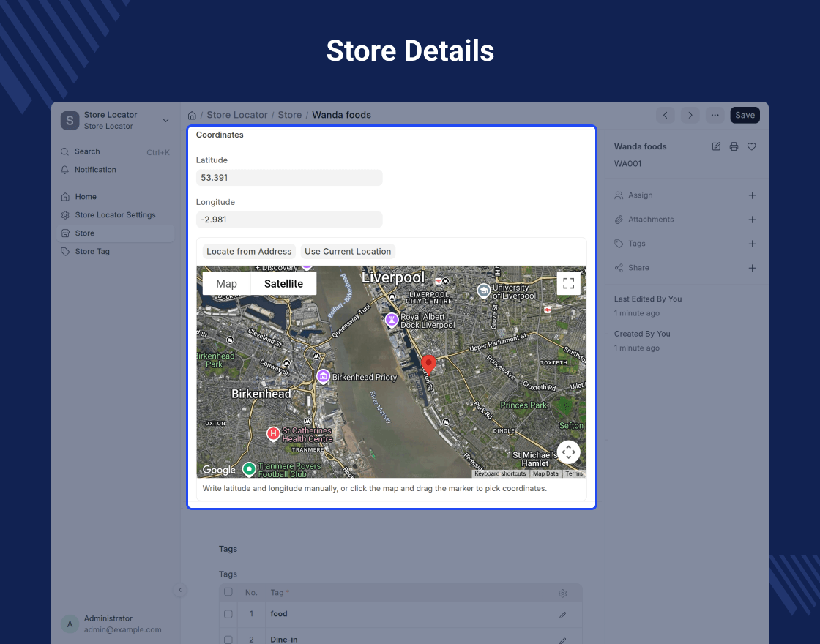
Task: Add a tag with Tags plus
Action: click(752, 244)
